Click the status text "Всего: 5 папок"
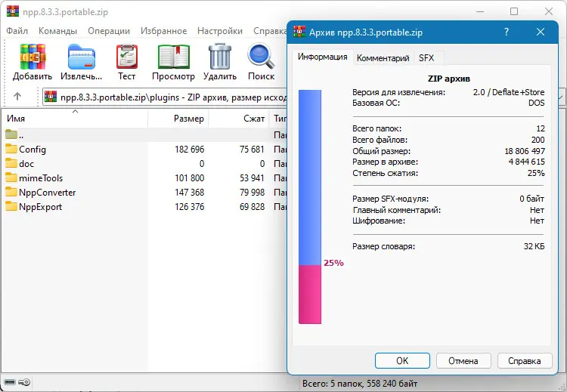Image resolution: width=567 pixels, height=392 pixels. [332, 384]
